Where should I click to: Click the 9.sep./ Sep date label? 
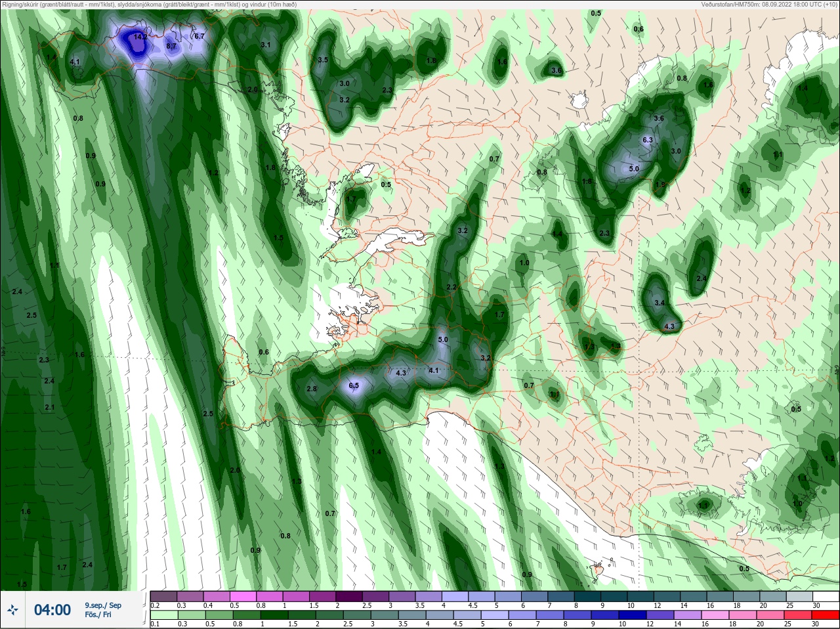pos(103,605)
